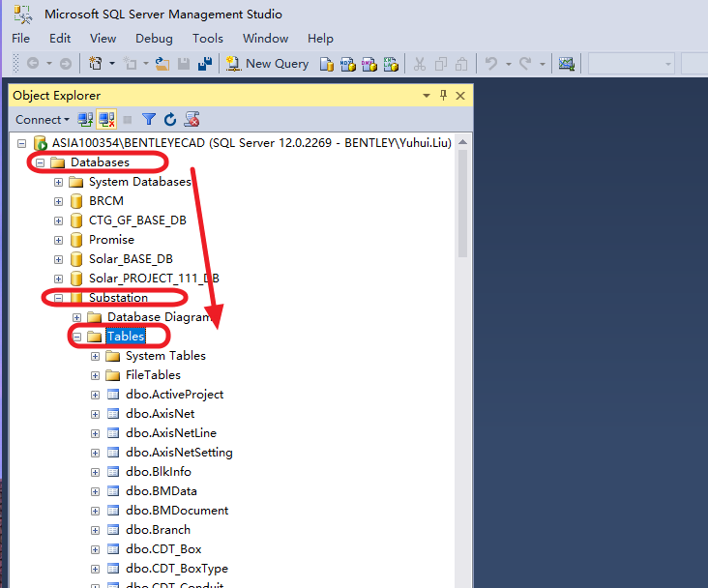Collapse the Substation database node
The height and width of the screenshot is (588, 708).
click(x=58, y=298)
